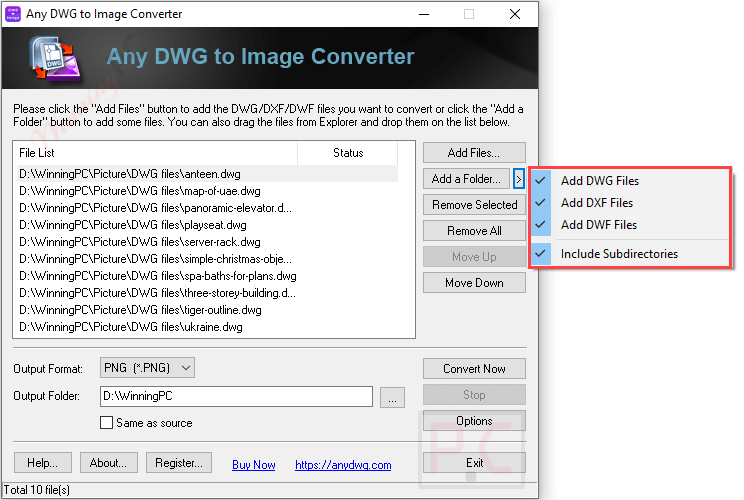Click the Add Files... button
The image size is (744, 500).
point(474,153)
